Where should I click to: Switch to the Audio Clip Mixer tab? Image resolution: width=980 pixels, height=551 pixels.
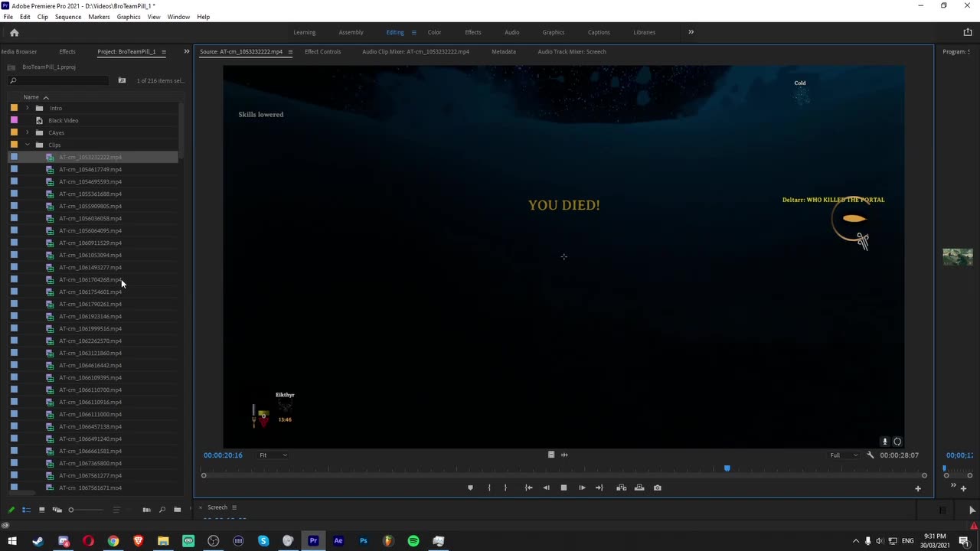click(x=416, y=52)
